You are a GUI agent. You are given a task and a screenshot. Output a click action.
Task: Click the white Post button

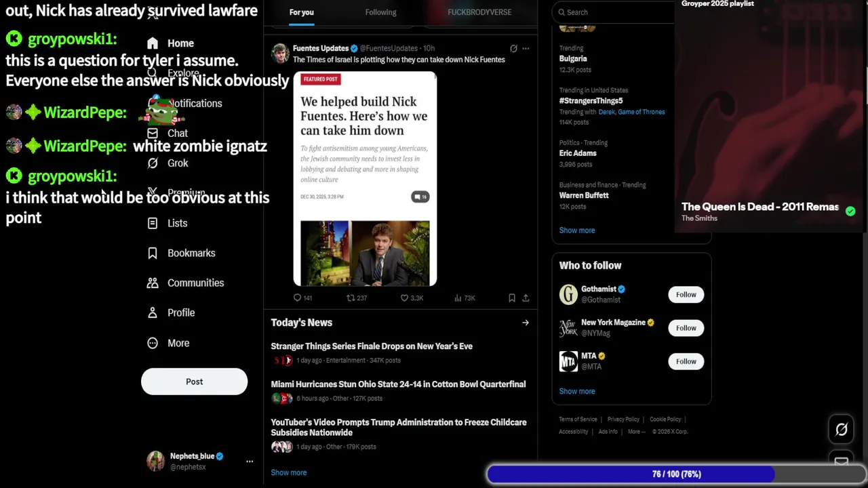(x=194, y=382)
